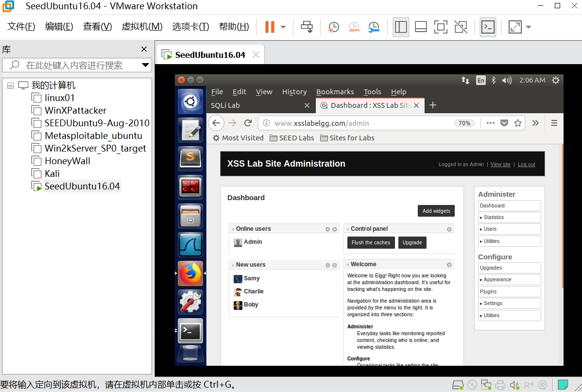This screenshot has width=582, height=392.
Task: Close the library panel
Action: pyautogui.click(x=144, y=49)
